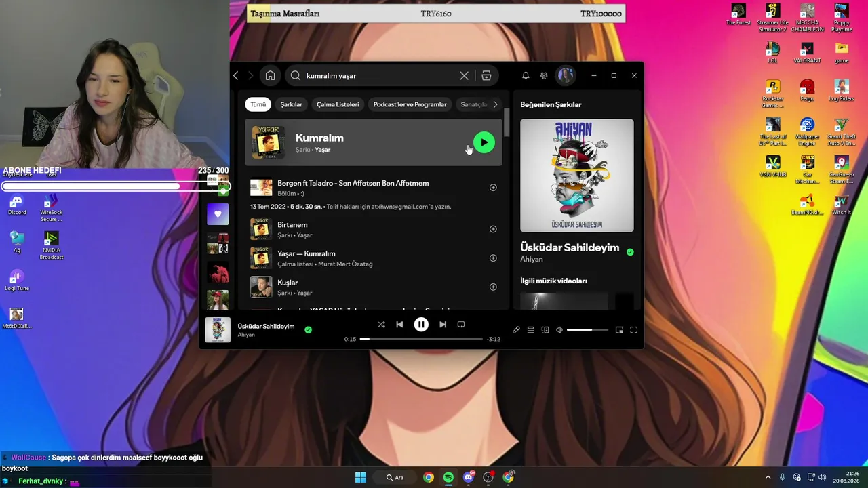Viewport: 868px width, 488px height.
Task: Select the Sanatçılar filter chip
Action: (x=474, y=104)
